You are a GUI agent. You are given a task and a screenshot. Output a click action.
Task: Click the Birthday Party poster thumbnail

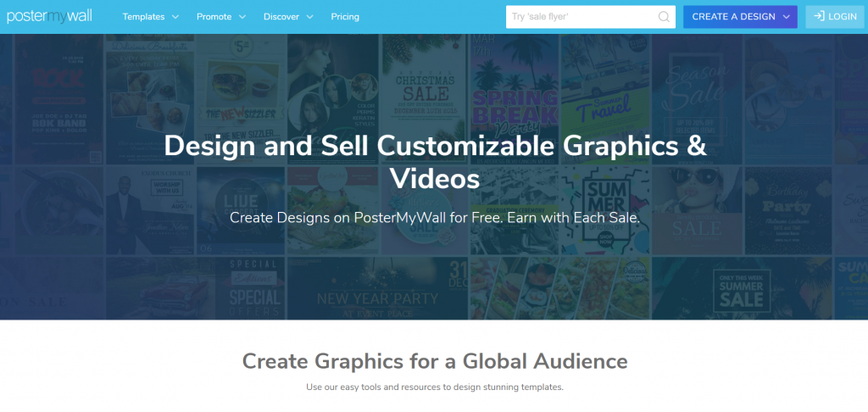coord(788,211)
